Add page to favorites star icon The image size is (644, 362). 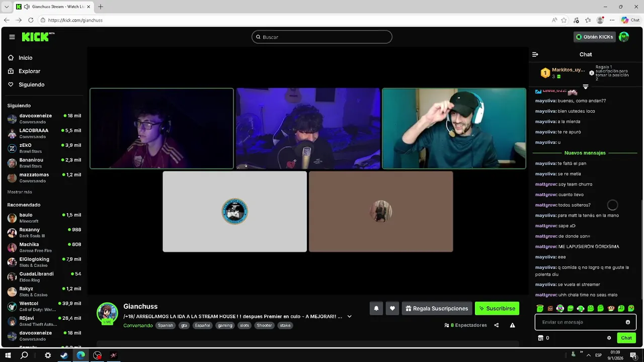pyautogui.click(x=564, y=20)
